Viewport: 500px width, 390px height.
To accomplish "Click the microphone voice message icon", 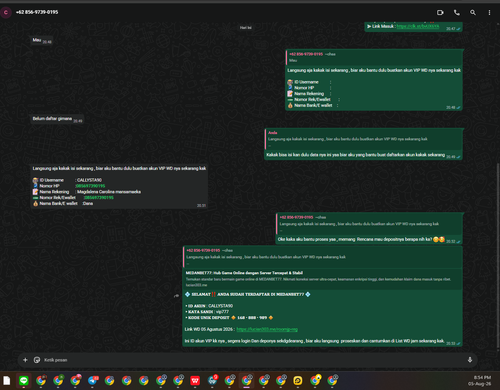I will pos(470,360).
